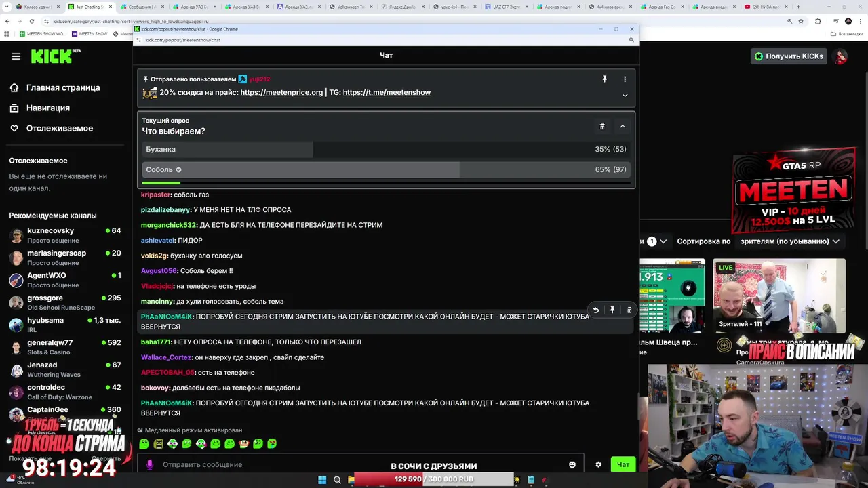The image size is (868, 488).
Task: Click the purple microphone icon in chat input
Action: 150,464
